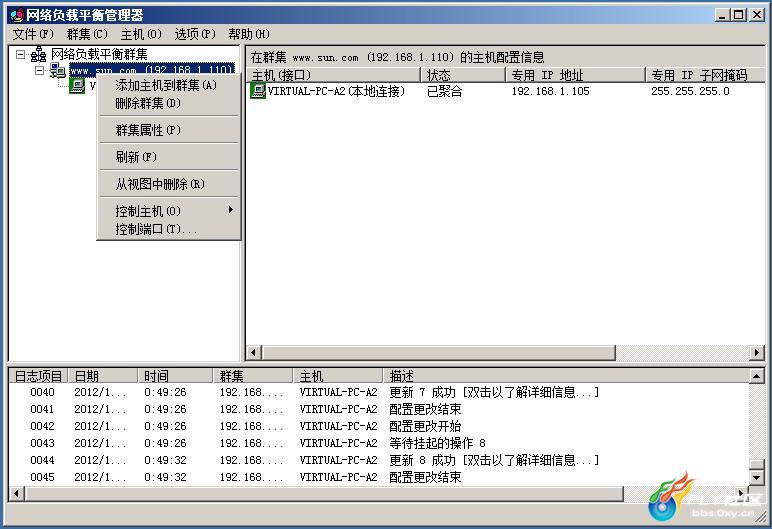
Task: Click log pane vertical scrollbar up arrow
Action: click(x=756, y=377)
